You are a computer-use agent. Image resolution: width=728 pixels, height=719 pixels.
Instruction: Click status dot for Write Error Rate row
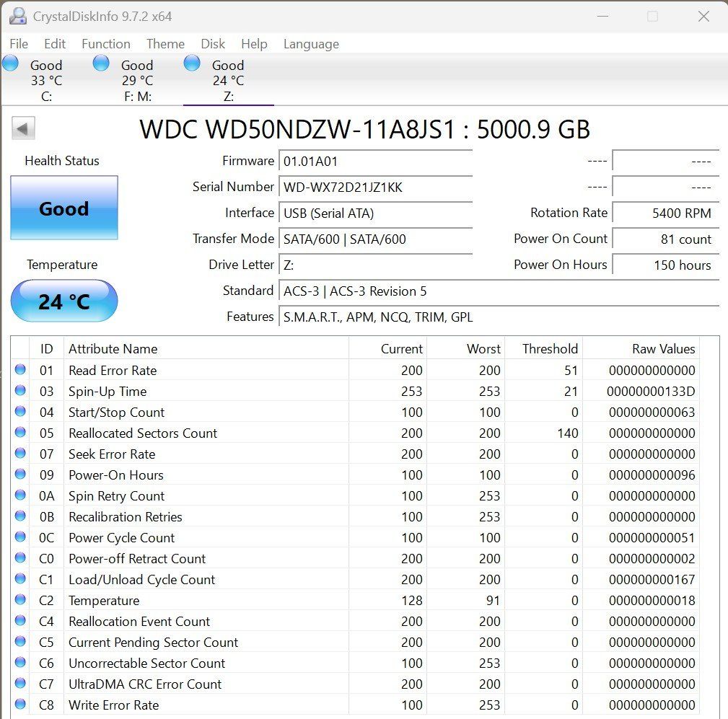20,704
